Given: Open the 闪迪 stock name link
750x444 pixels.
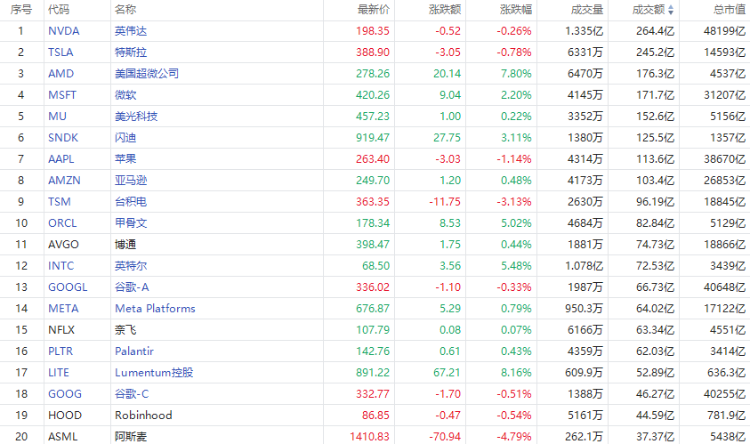Looking at the screenshot, I should pyautogui.click(x=125, y=138).
